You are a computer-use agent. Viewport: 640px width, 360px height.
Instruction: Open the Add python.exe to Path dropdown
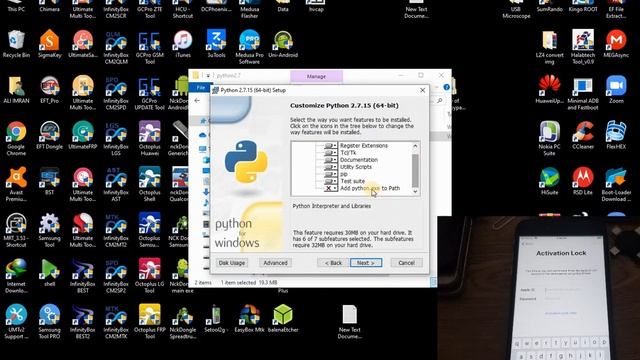[x=331, y=188]
